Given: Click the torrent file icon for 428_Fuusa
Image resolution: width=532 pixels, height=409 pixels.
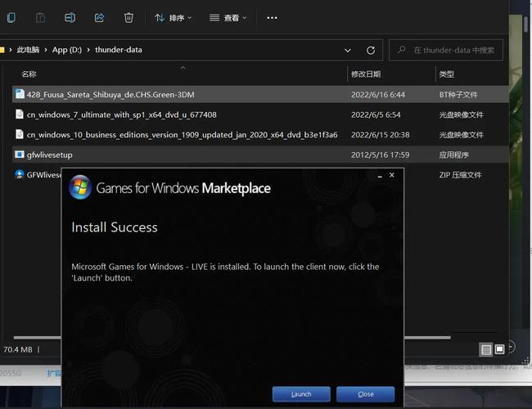Looking at the screenshot, I should point(20,94).
